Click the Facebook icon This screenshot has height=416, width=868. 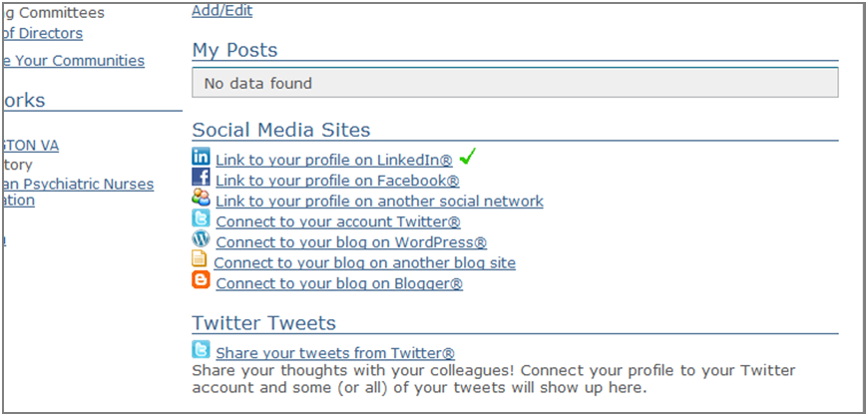click(x=201, y=179)
